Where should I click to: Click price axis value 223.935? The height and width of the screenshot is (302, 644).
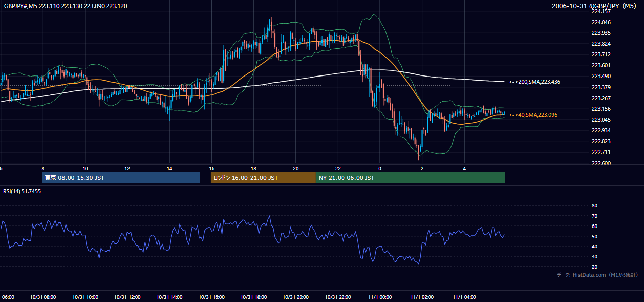pyautogui.click(x=601, y=33)
